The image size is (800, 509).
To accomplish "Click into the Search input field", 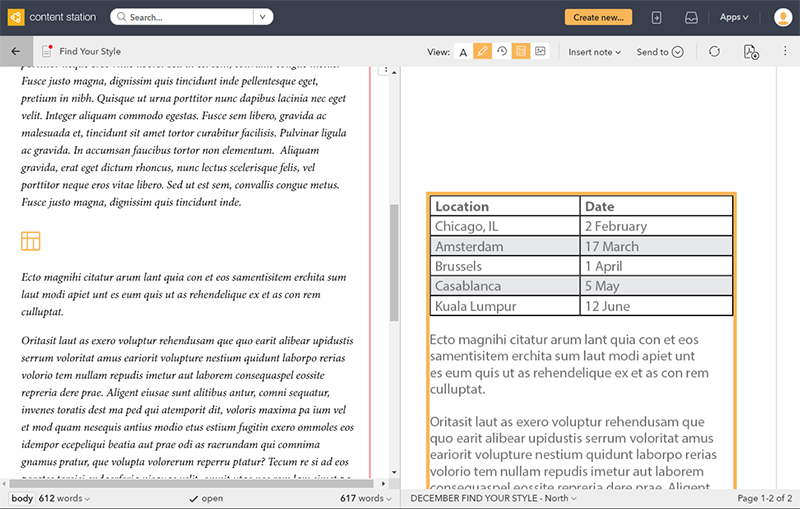I will pyautogui.click(x=185, y=17).
